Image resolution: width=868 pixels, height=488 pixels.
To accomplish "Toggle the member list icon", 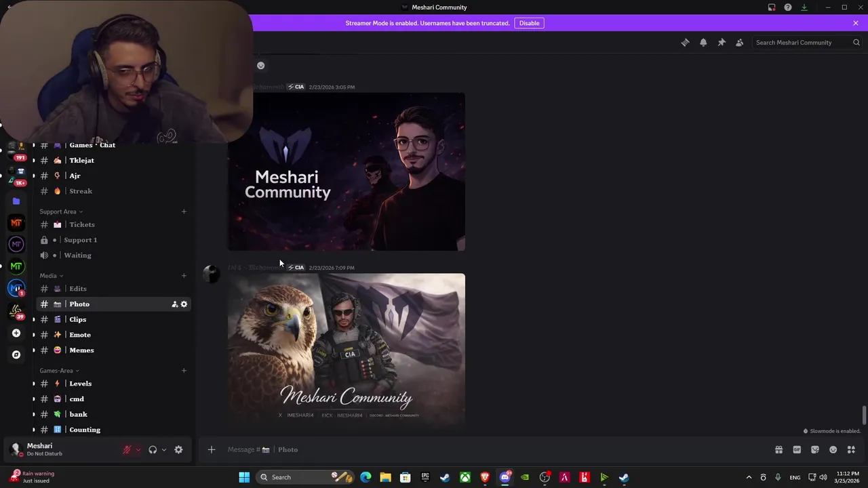I will [739, 42].
